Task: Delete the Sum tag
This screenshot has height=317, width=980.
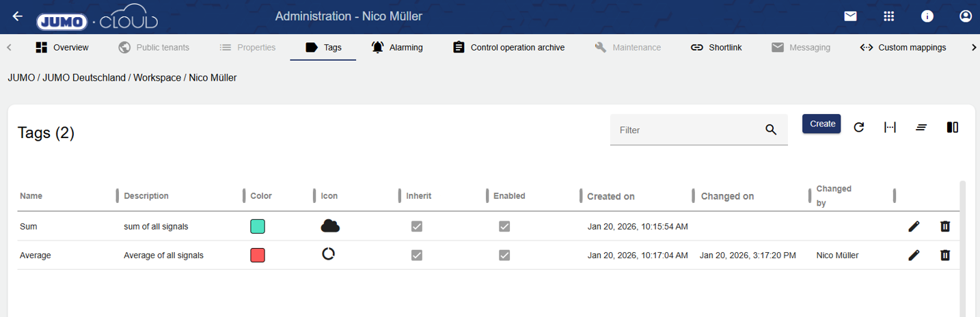Action: (944, 226)
